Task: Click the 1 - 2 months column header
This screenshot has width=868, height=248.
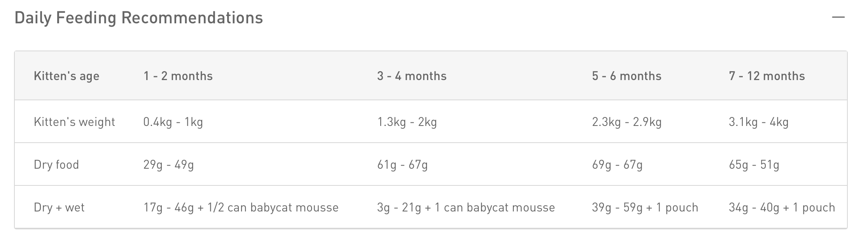Action: point(178,76)
